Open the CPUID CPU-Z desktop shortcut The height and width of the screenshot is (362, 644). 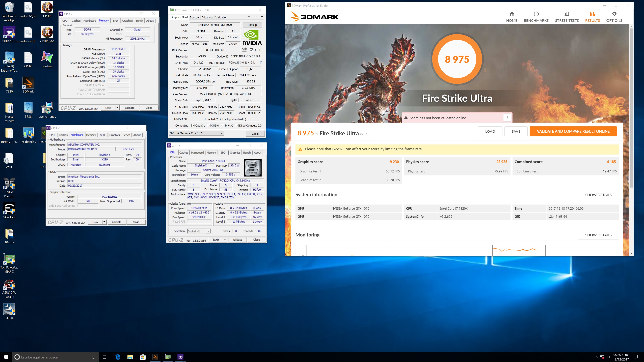click(9, 35)
